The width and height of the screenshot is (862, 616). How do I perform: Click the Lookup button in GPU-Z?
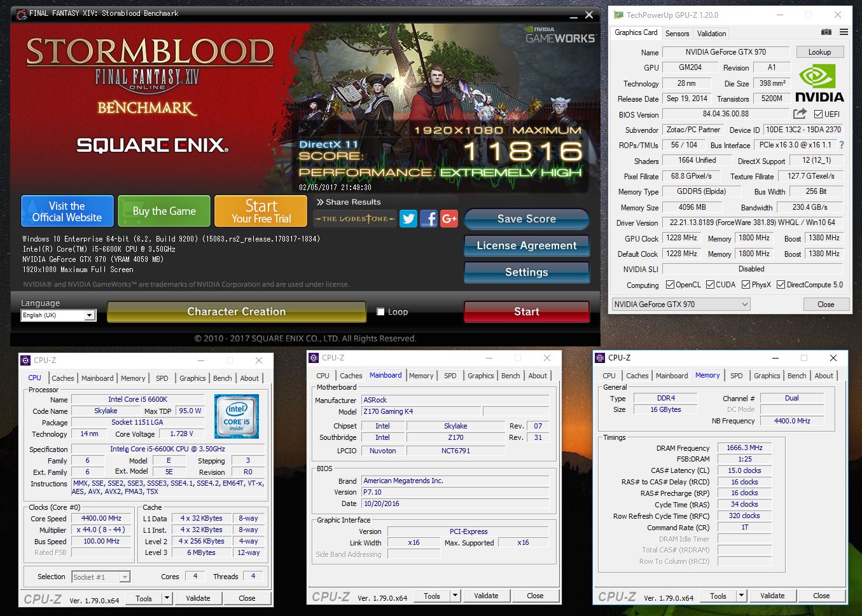tap(819, 52)
